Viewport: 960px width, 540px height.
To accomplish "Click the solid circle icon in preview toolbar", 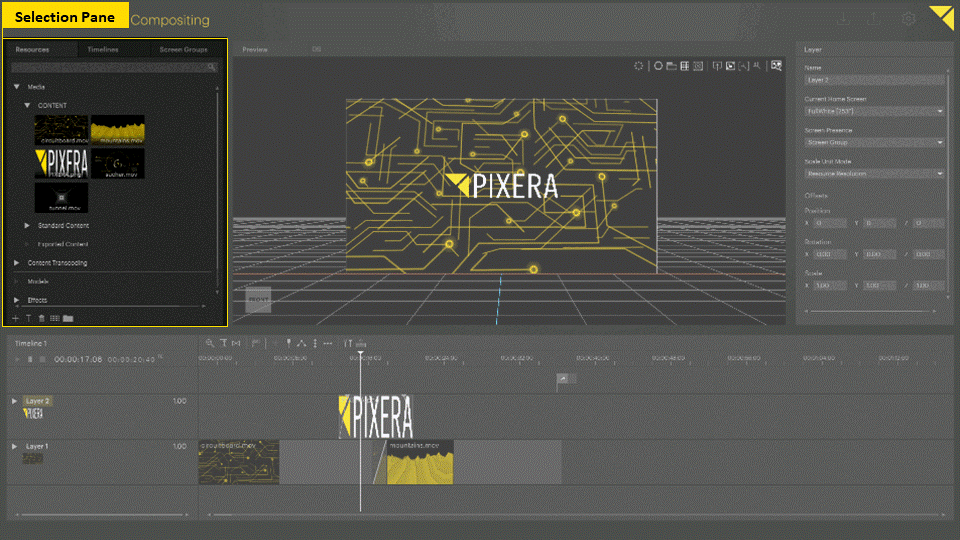I will (658, 66).
